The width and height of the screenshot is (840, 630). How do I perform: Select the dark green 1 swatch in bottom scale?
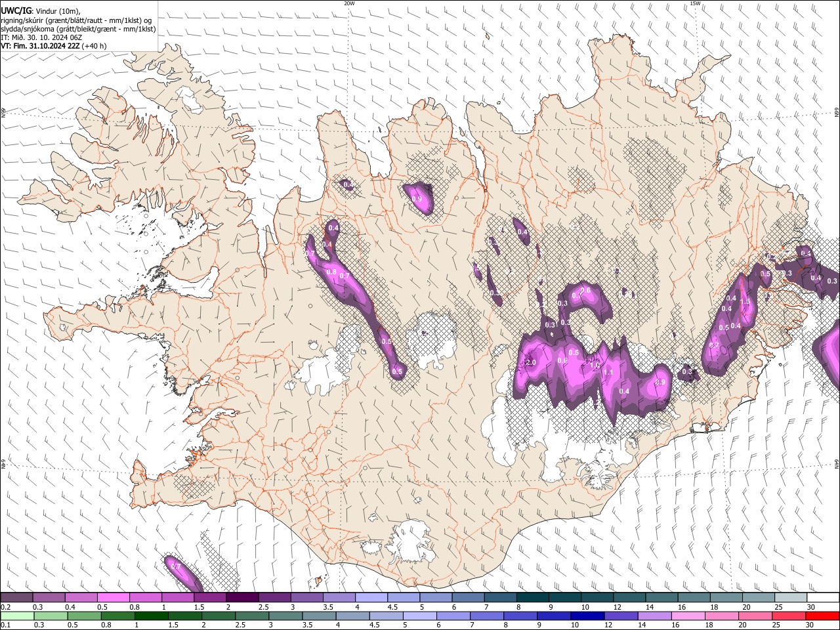(151, 616)
